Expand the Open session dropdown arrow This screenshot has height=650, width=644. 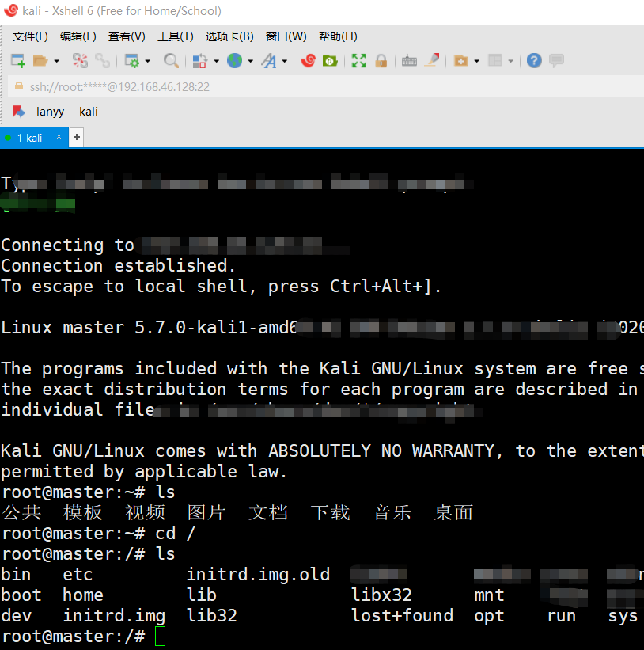57,61
